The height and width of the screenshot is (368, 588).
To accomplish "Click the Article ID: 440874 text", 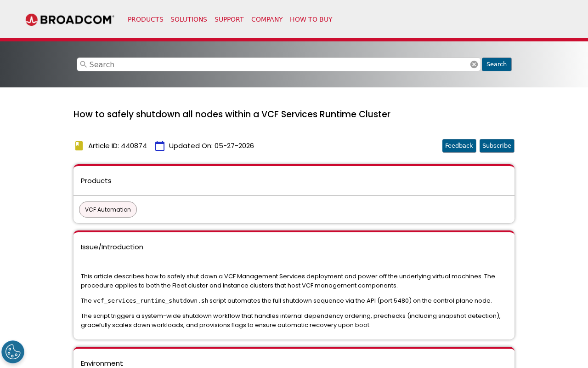I will point(118,146).
